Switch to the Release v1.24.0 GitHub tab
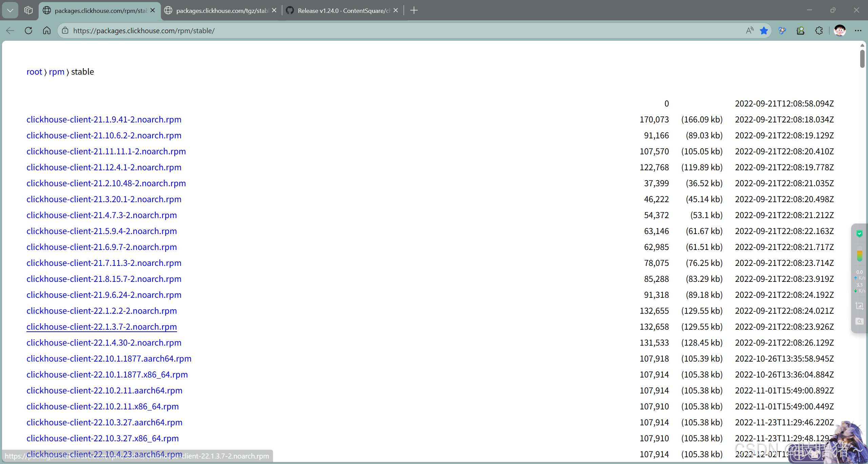This screenshot has height=464, width=868. 342,11
